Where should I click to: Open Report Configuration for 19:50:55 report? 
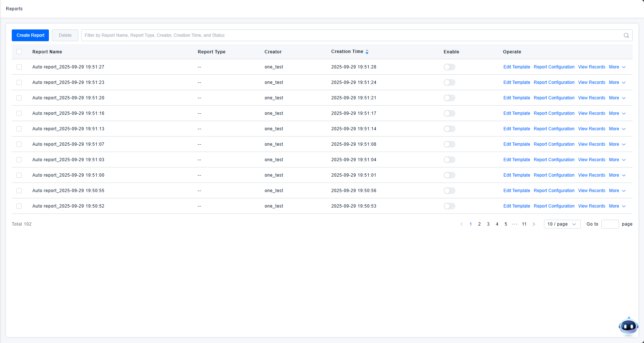click(554, 191)
